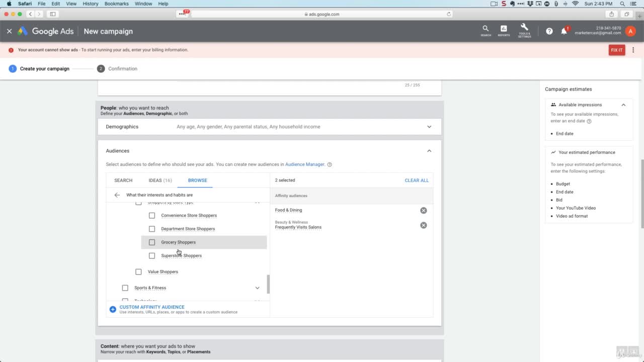This screenshot has height=362, width=644.
Task: Open Tools & Settings wrench icon
Action: (524, 31)
